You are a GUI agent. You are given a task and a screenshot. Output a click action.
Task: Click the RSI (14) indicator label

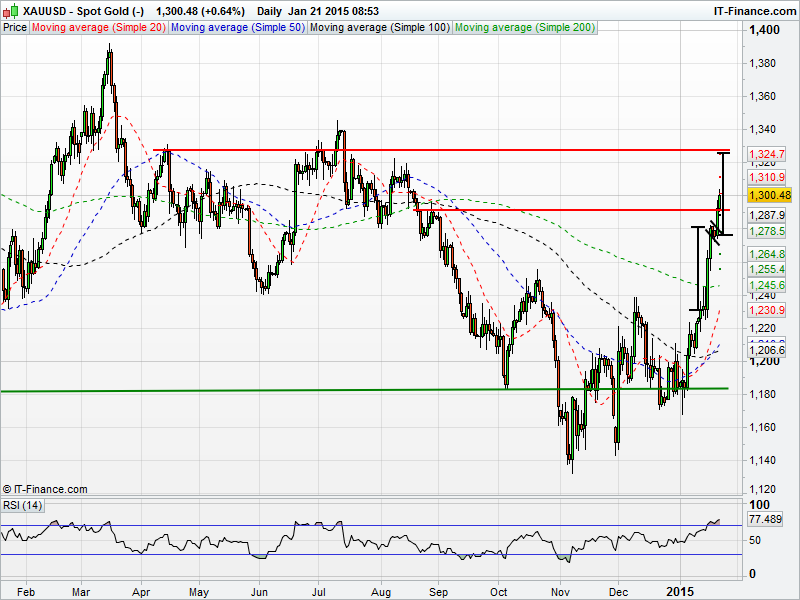pos(22,504)
